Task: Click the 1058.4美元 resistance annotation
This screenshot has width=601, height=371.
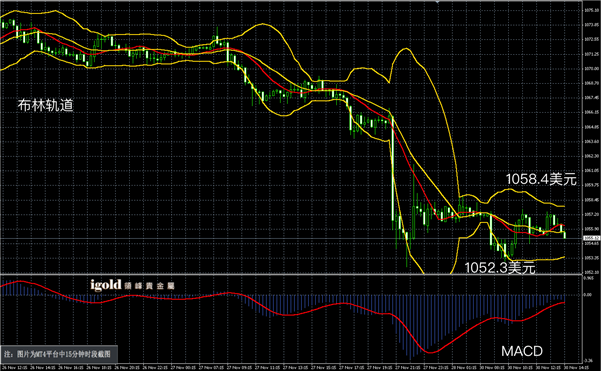Action: pyautogui.click(x=541, y=179)
